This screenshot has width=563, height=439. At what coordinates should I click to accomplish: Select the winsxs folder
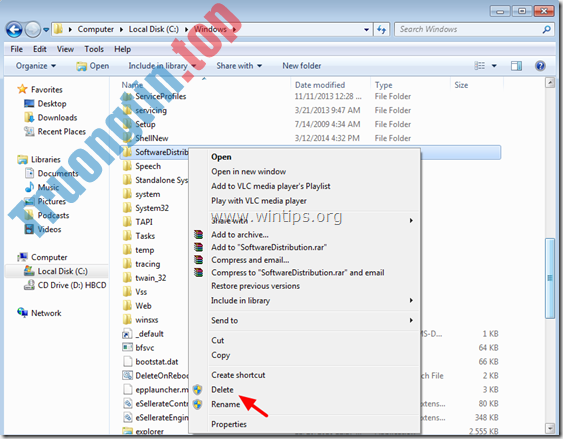[140, 320]
